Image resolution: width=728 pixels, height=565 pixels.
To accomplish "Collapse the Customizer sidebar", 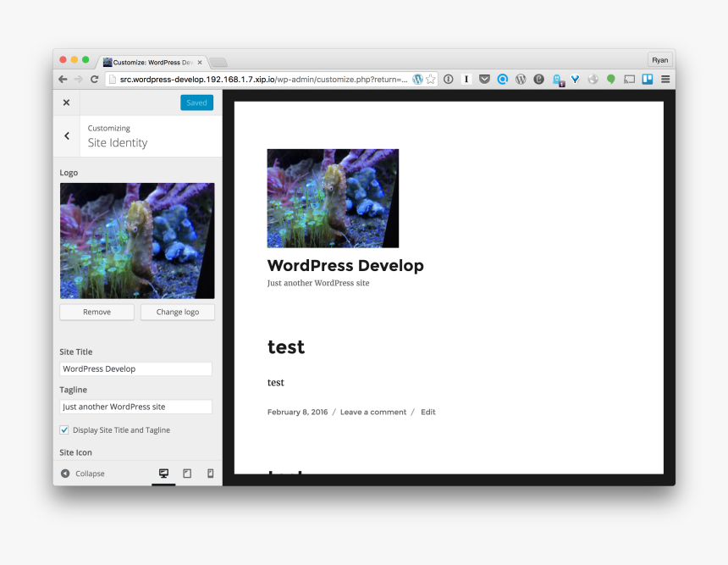I will [x=83, y=474].
